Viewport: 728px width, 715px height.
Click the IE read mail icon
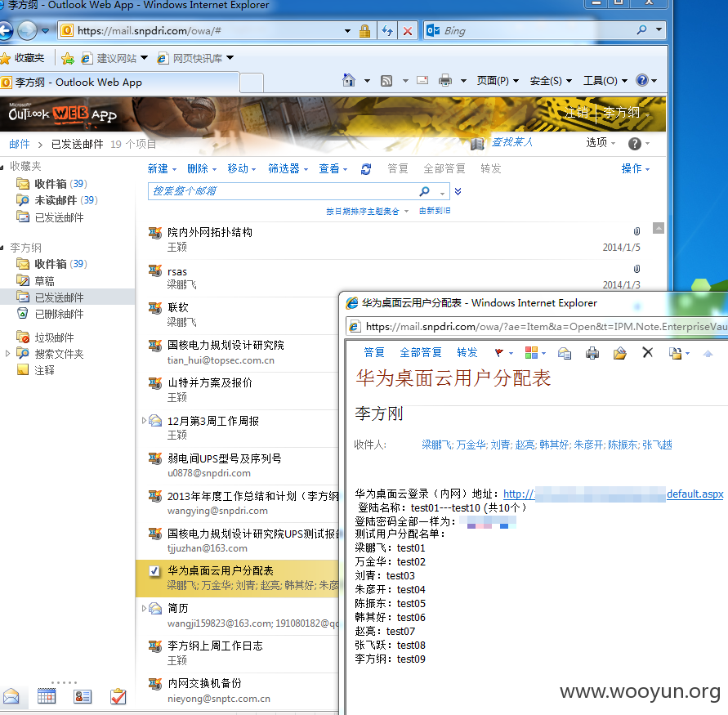click(x=422, y=80)
